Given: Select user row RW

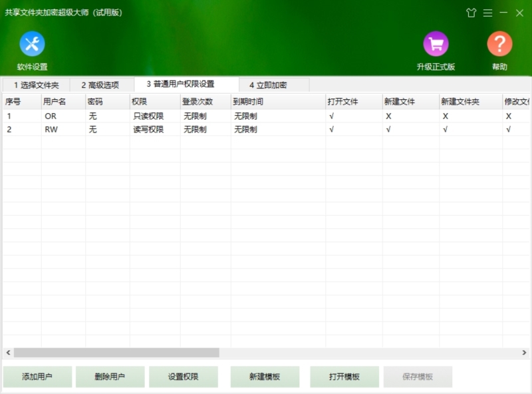Looking at the screenshot, I should pyautogui.click(x=266, y=129).
